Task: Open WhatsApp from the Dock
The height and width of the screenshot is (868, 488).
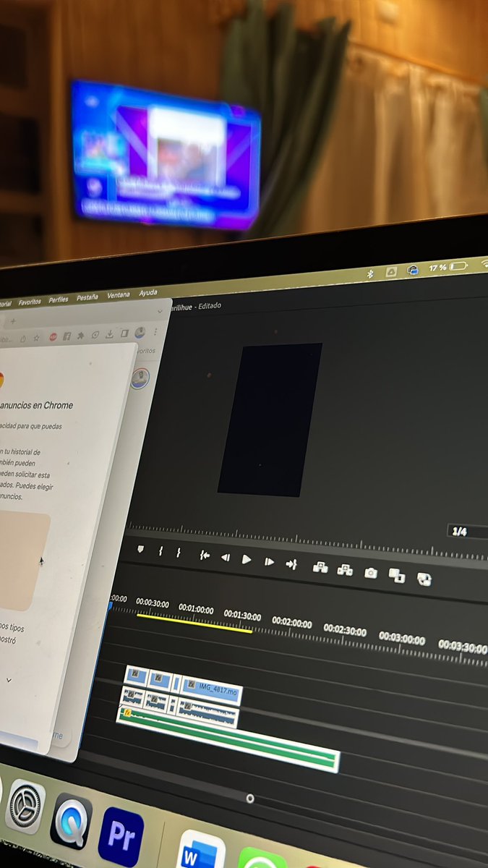Action: pos(262,859)
